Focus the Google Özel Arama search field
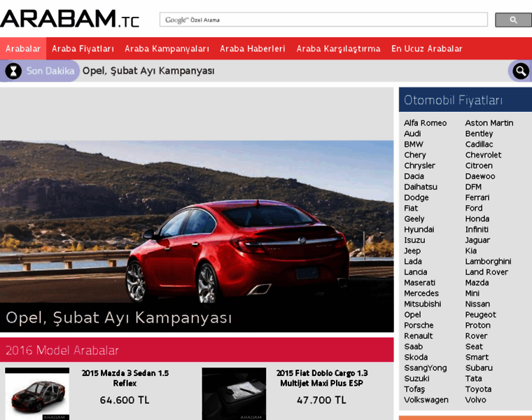Image resolution: width=532 pixels, height=420 pixels. [x=323, y=20]
